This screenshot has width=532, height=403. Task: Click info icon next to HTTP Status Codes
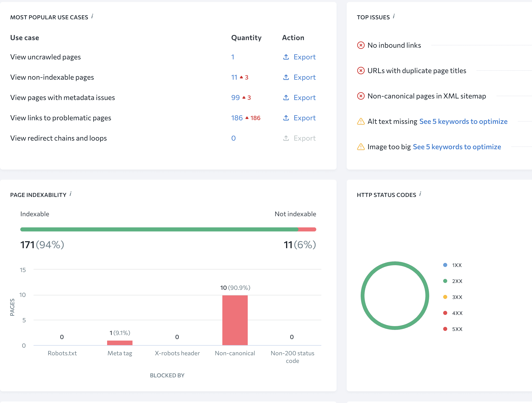[x=420, y=194]
